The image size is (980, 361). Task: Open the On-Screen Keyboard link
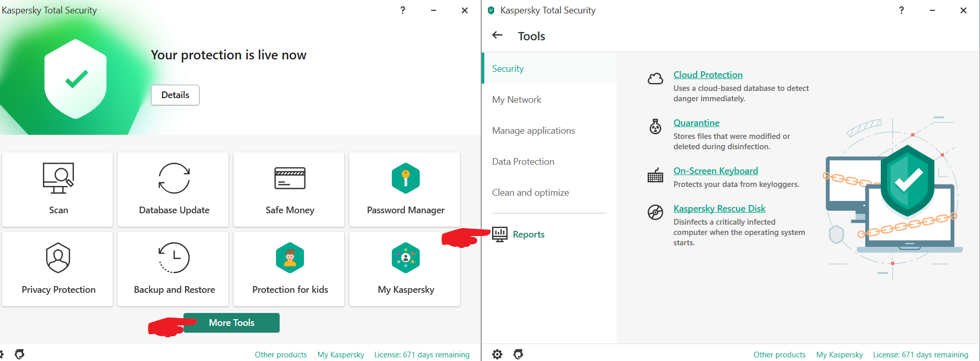point(715,171)
